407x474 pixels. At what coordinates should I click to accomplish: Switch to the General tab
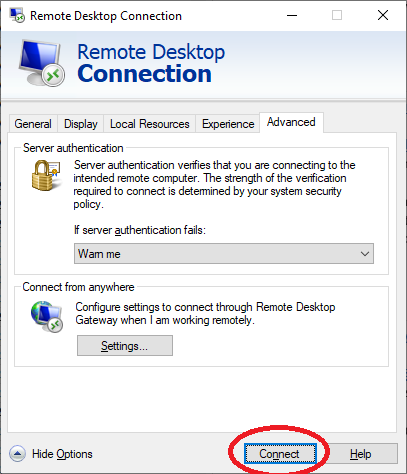click(x=33, y=124)
